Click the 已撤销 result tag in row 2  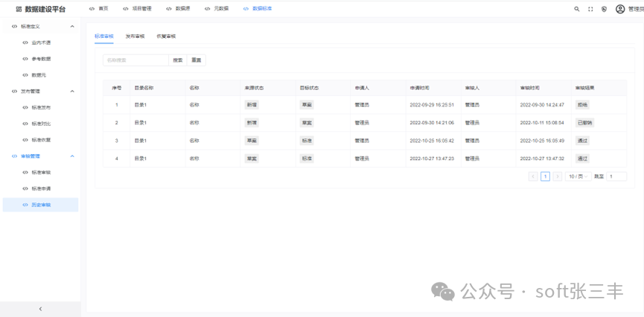(585, 123)
